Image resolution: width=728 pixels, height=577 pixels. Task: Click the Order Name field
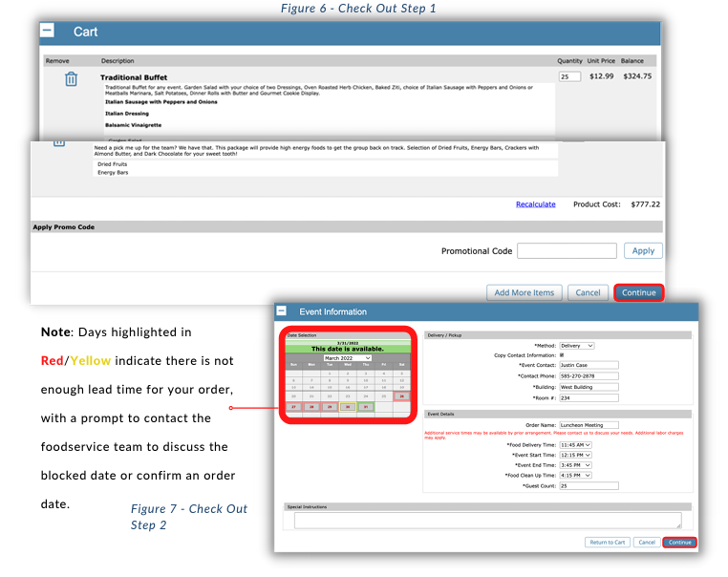click(x=589, y=425)
